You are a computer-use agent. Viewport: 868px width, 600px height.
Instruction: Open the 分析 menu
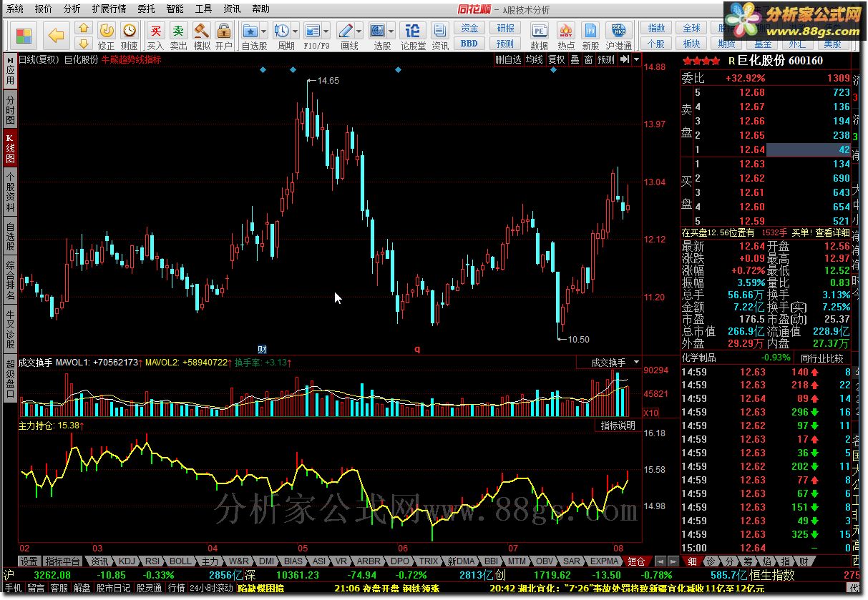(72, 9)
